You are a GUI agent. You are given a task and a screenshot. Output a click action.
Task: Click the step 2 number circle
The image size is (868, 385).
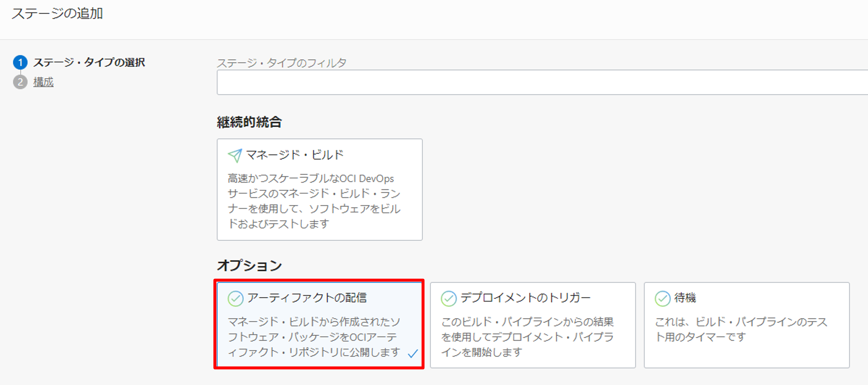[x=20, y=82]
